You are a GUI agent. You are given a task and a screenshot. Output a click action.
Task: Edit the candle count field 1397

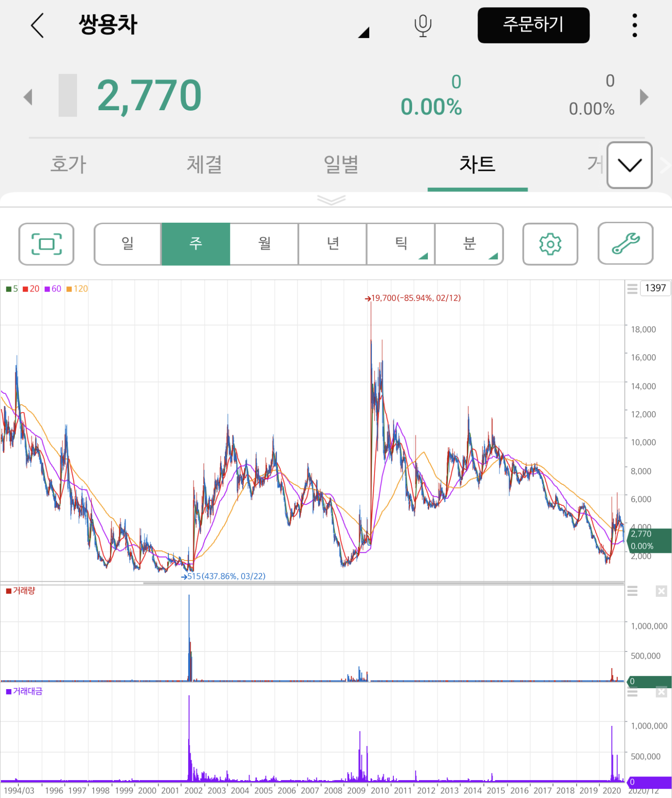tap(655, 288)
